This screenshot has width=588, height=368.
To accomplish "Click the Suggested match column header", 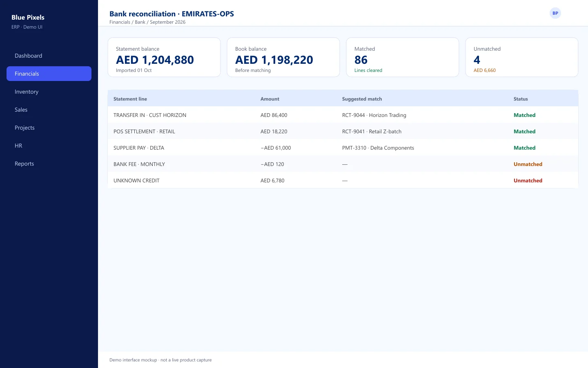I will click(362, 99).
